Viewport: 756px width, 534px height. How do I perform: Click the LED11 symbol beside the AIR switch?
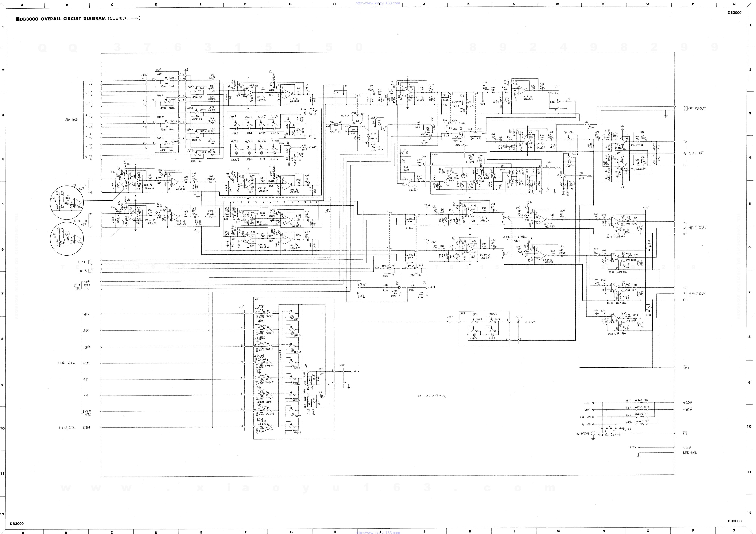click(292, 317)
